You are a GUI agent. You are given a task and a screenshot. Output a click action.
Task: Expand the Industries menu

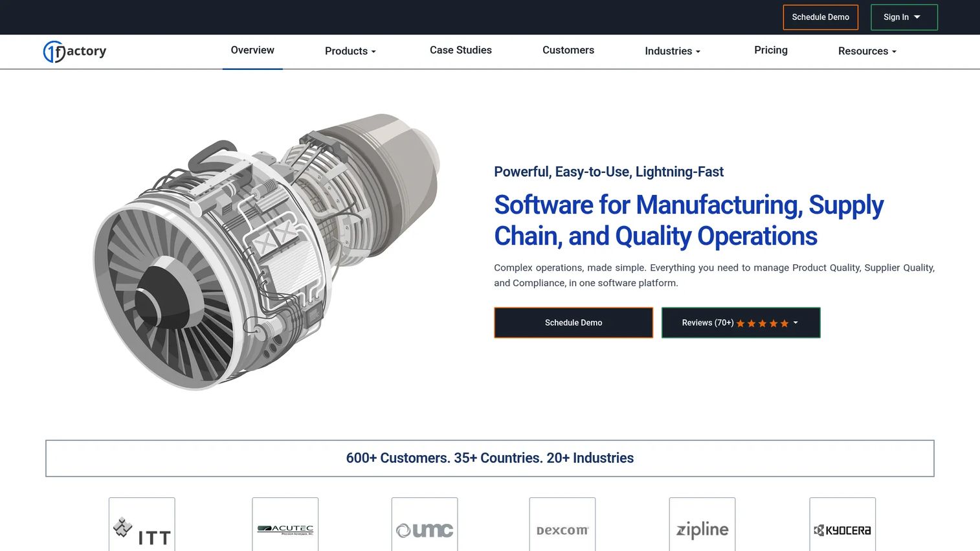[x=673, y=51]
